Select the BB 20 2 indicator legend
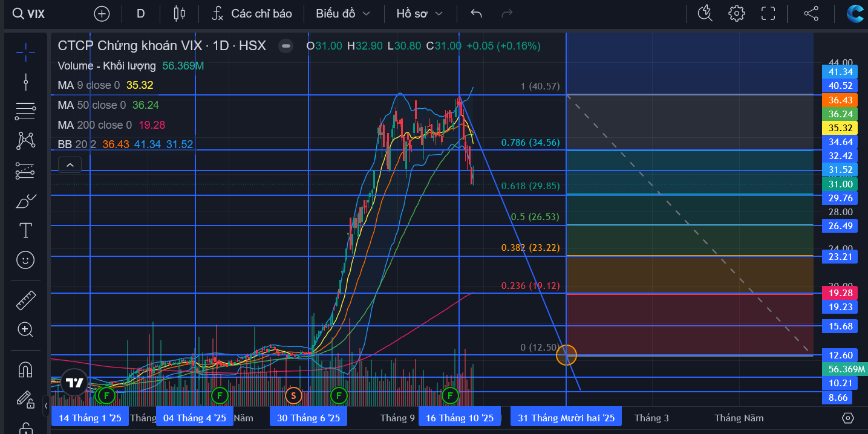The image size is (868, 434). point(125,144)
